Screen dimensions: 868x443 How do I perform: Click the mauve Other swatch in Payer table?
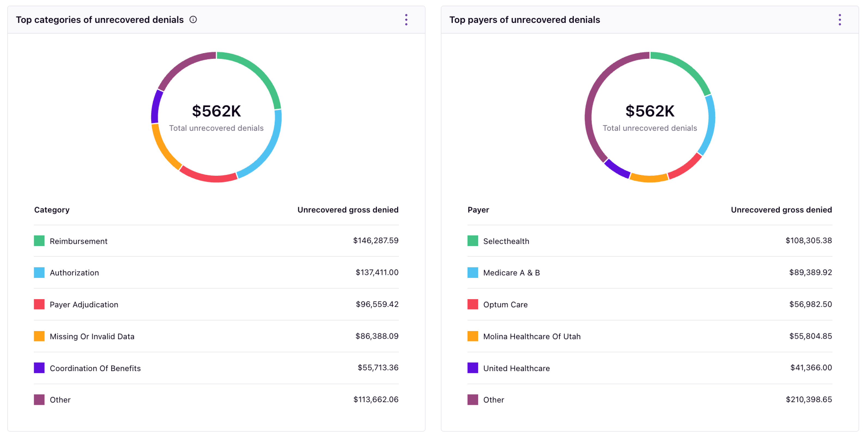(472, 399)
